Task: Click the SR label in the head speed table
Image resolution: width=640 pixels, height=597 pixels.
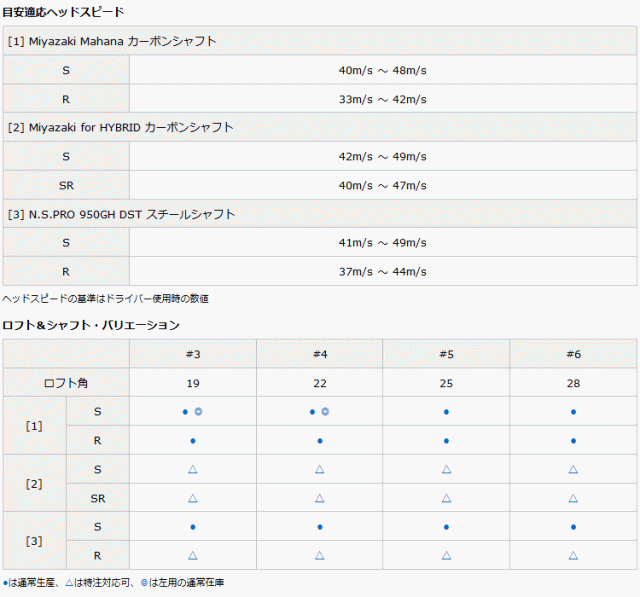Action: pos(66,185)
